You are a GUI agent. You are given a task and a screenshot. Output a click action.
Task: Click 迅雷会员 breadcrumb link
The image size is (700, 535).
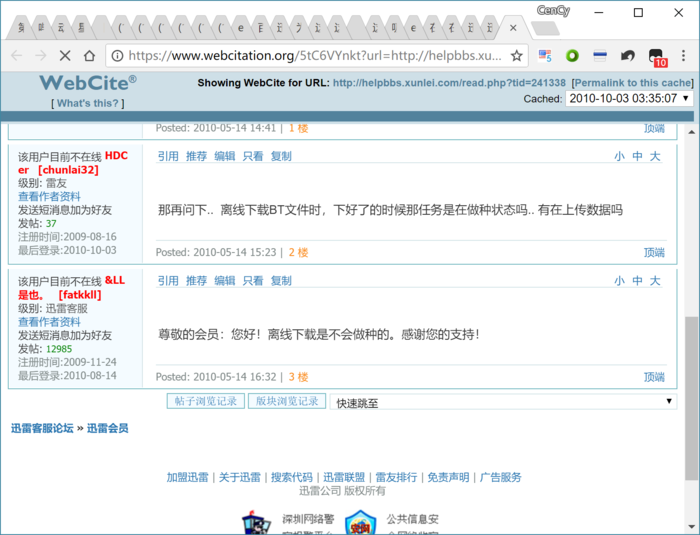pos(108,428)
